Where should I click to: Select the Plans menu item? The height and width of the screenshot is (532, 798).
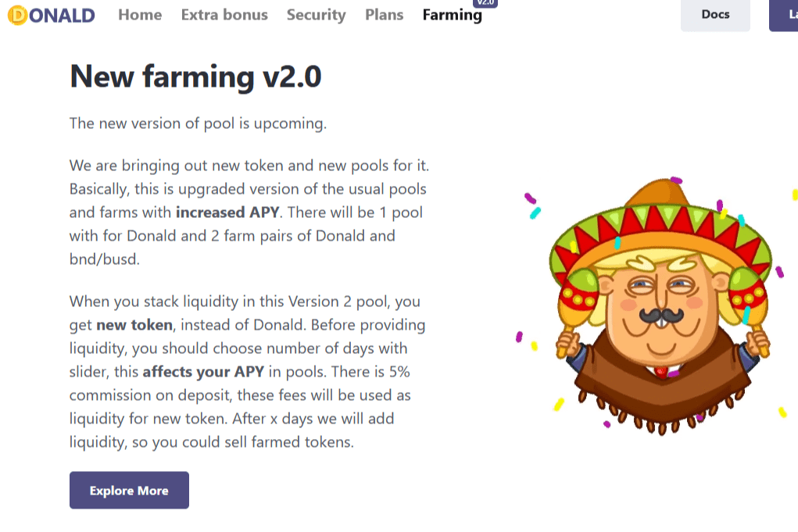(x=384, y=15)
